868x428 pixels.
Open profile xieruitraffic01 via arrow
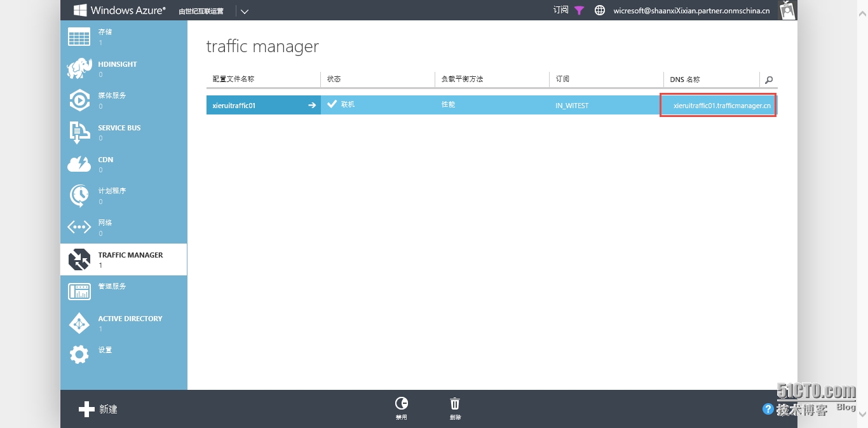(x=312, y=106)
